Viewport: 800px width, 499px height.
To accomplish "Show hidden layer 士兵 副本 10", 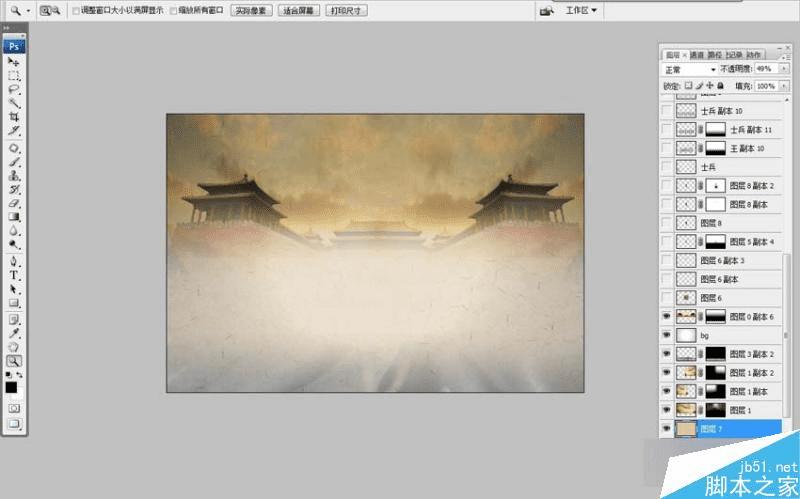I will point(666,111).
